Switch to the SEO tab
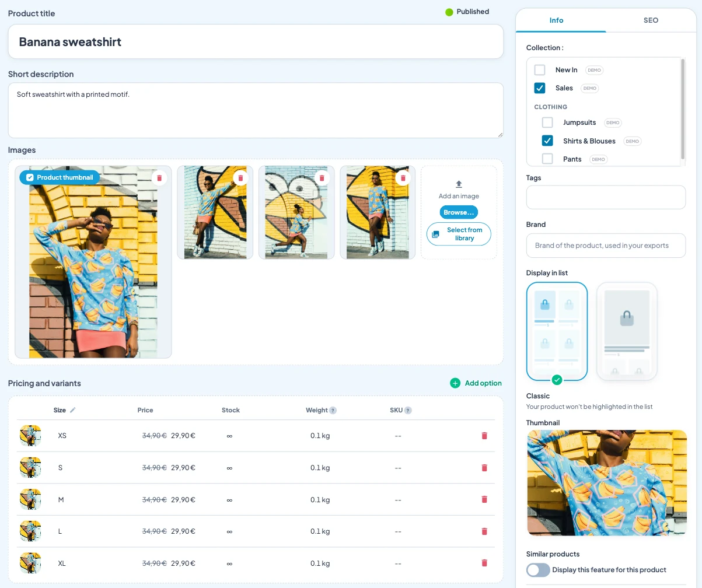The width and height of the screenshot is (702, 588). click(651, 20)
